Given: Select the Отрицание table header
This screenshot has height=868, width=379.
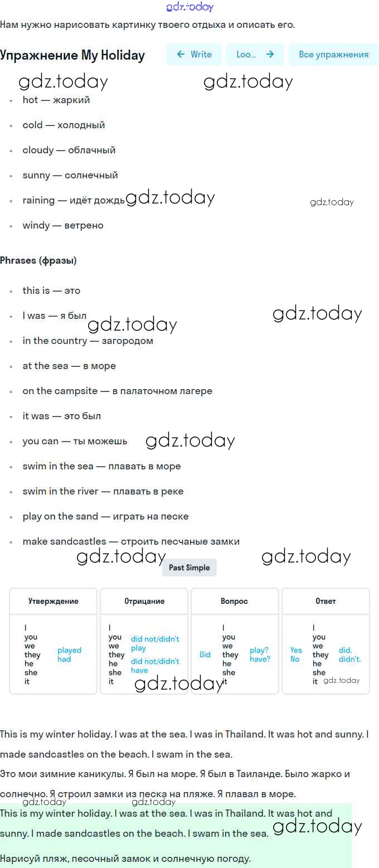Looking at the screenshot, I should click(x=144, y=601).
